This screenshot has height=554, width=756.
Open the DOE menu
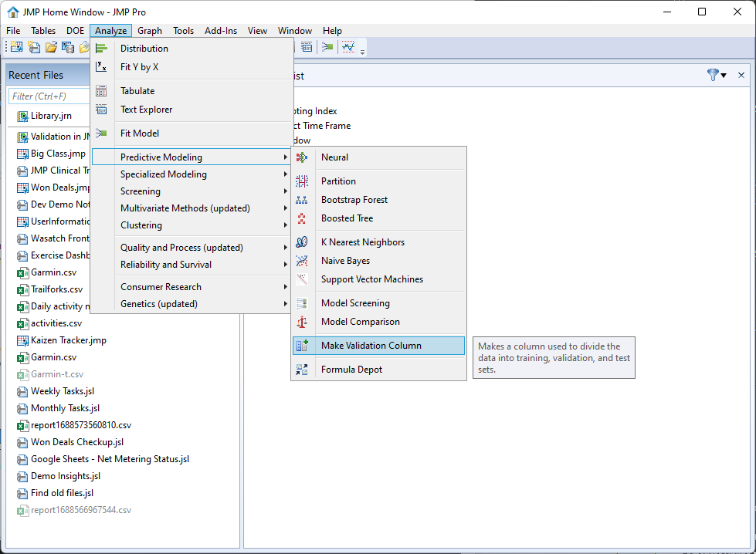point(75,31)
